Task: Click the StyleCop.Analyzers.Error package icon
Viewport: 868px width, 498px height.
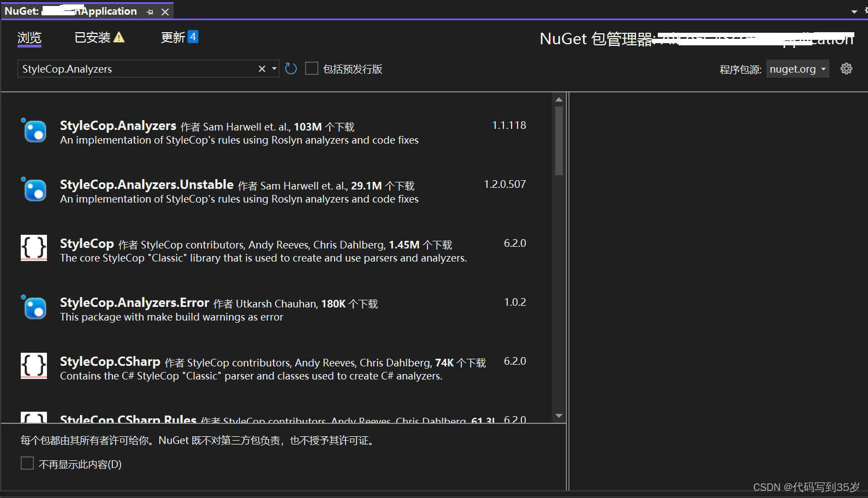Action: tap(34, 307)
